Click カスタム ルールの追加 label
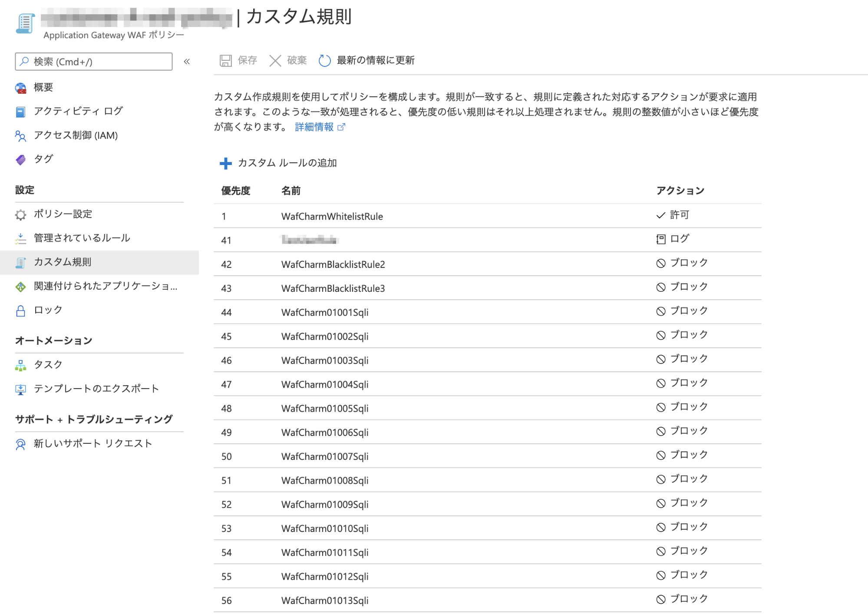 click(287, 163)
